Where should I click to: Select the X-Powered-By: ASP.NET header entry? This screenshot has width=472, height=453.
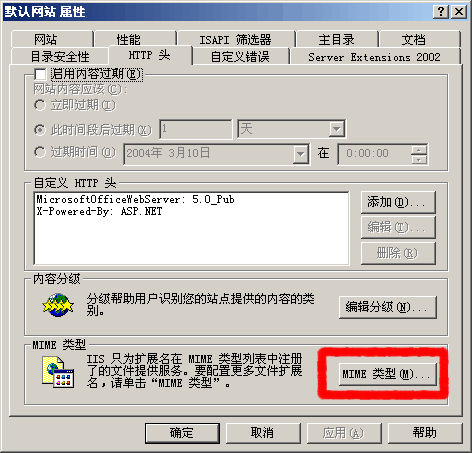[x=99, y=211]
